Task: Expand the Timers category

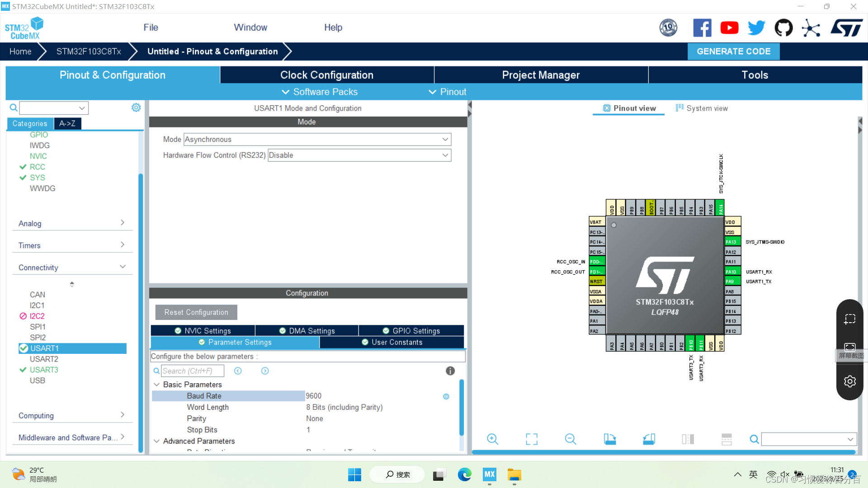Action: [x=72, y=245]
